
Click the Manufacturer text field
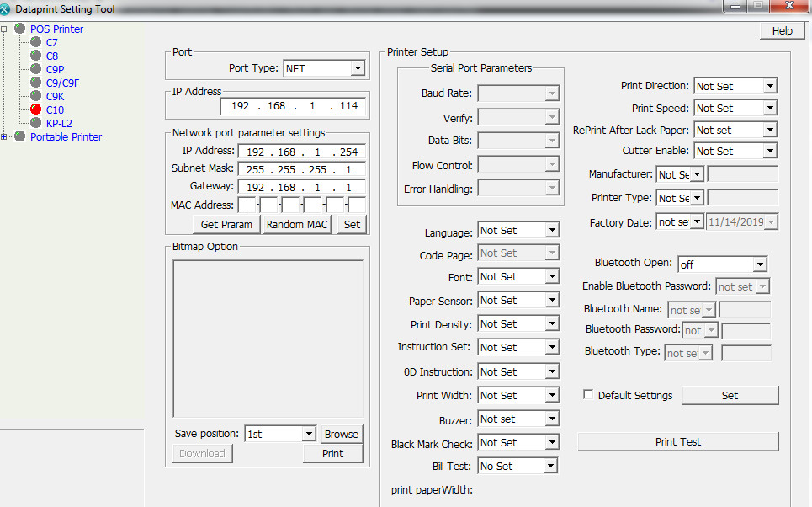[x=743, y=174]
